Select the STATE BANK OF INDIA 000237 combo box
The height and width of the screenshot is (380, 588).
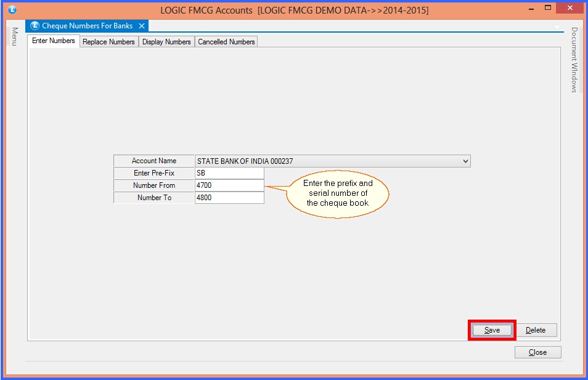tap(333, 161)
